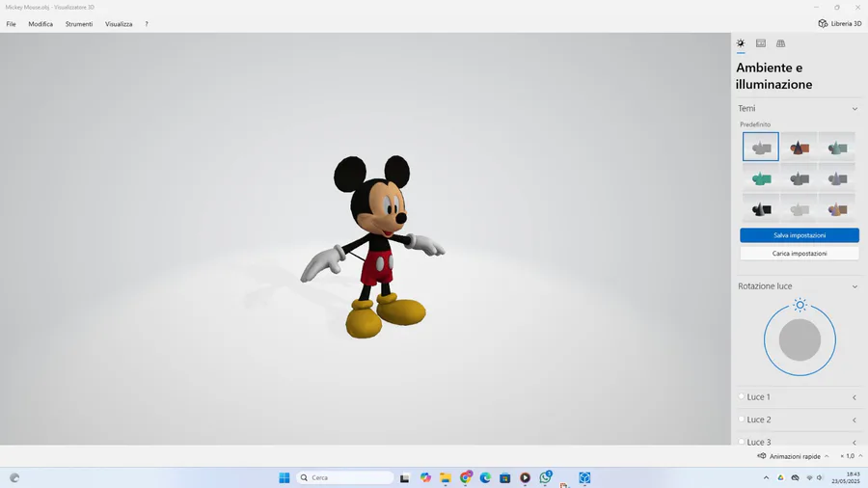Expand Luce 2 settings chevron

[854, 420]
